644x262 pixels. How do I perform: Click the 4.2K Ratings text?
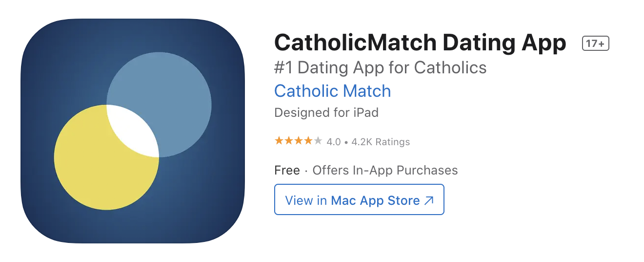pos(380,142)
